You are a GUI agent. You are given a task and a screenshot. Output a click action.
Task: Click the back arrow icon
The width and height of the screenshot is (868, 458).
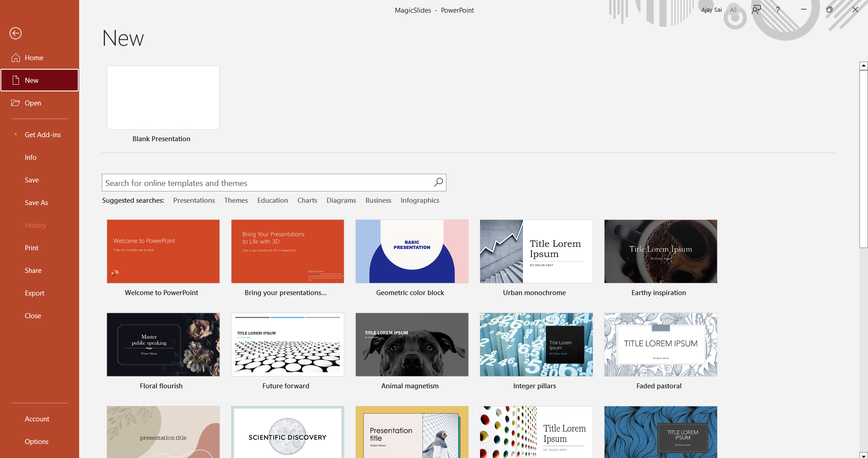click(15, 33)
